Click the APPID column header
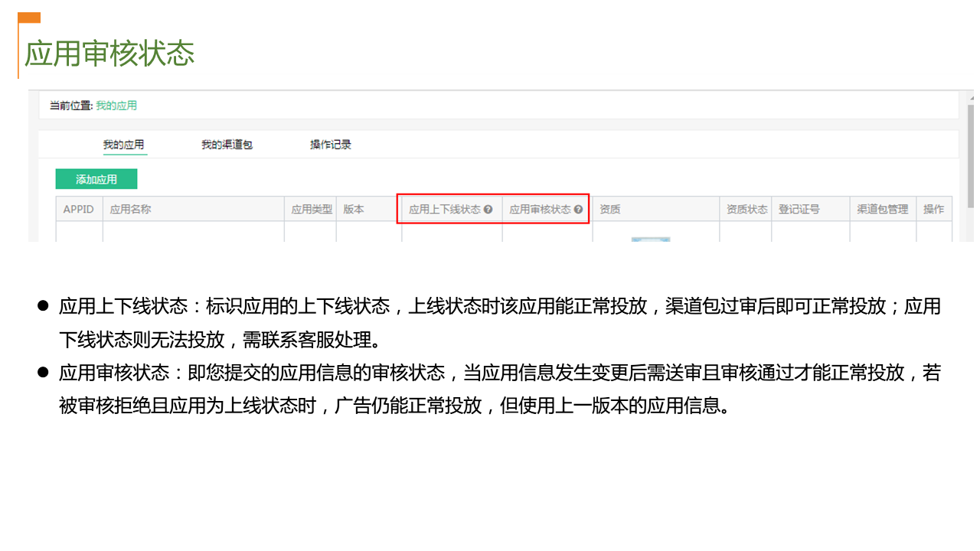Screen dimensions: 980x551 click(79, 209)
